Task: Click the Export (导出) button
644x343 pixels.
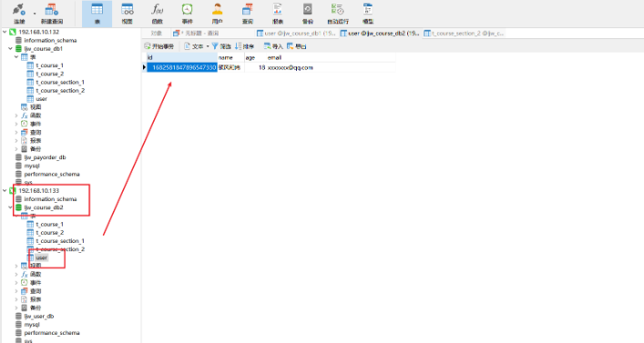Action: point(297,46)
